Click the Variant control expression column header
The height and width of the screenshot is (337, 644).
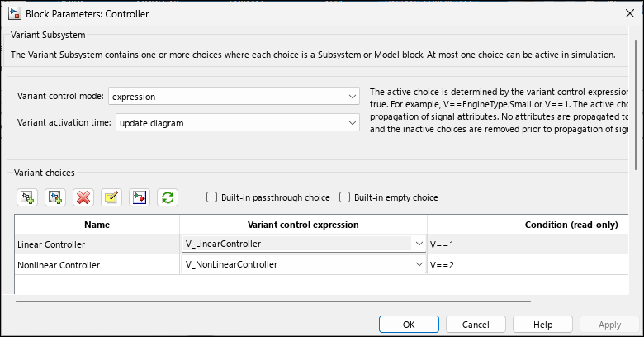303,225
